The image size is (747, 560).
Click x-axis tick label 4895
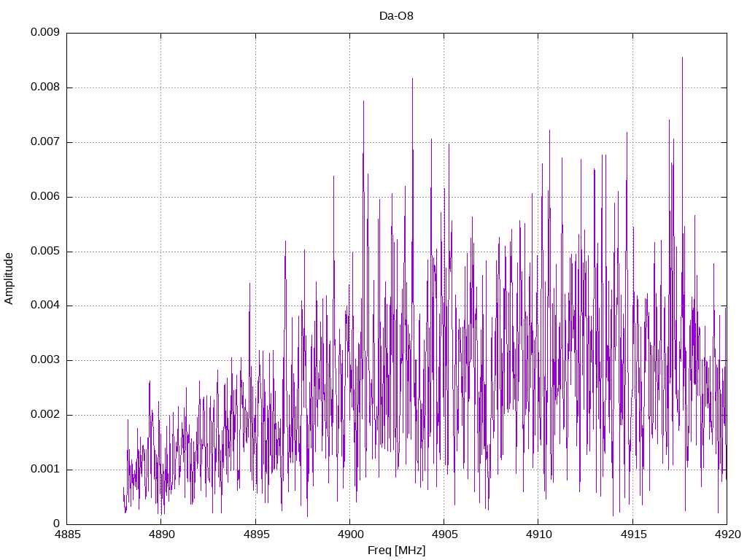[x=256, y=534]
